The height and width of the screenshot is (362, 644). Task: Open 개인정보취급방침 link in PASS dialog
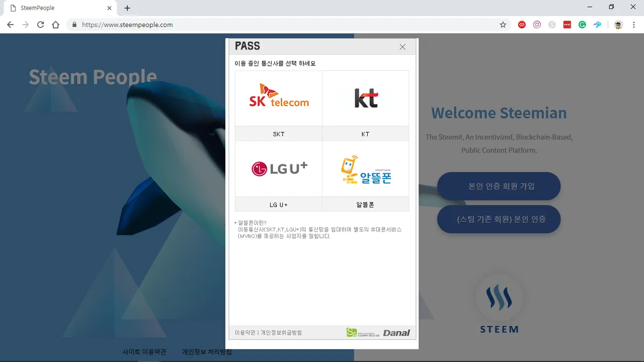281,332
